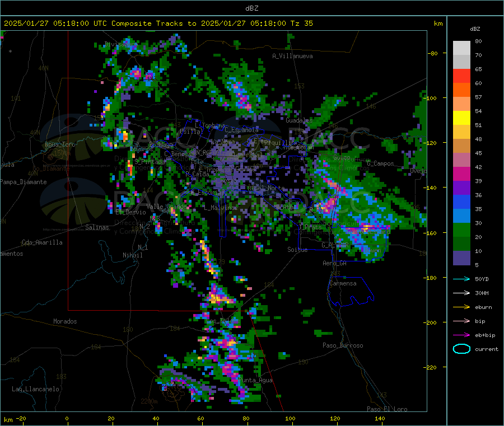Click the '100' tick on the bottom axis

pos(290,418)
